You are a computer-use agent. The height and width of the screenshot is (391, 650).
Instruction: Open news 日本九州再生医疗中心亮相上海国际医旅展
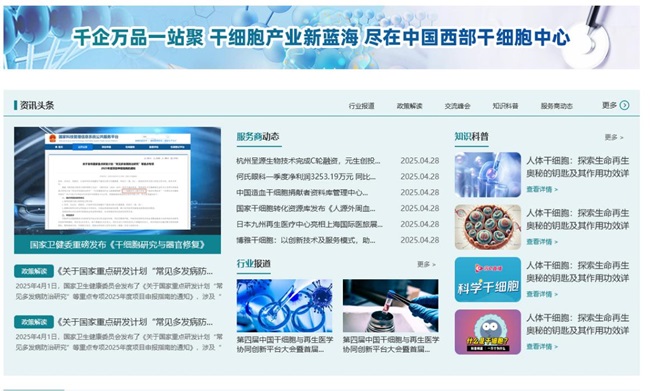[309, 224]
